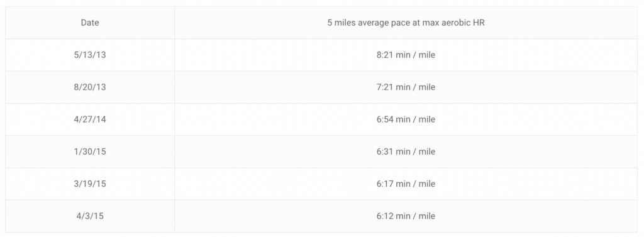
Task: Select the 6:54 min / mile cell
Action: (406, 119)
